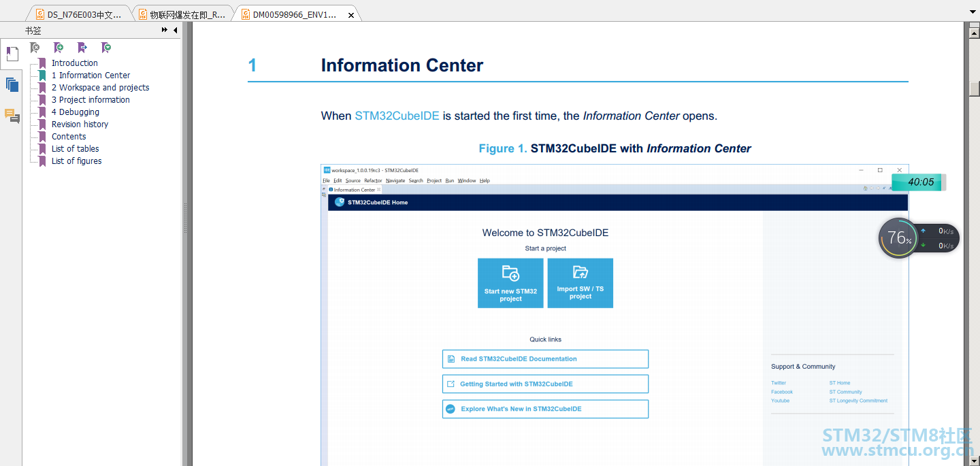980x466 pixels.
Task: Click the 书签 panel title
Action: point(33,31)
